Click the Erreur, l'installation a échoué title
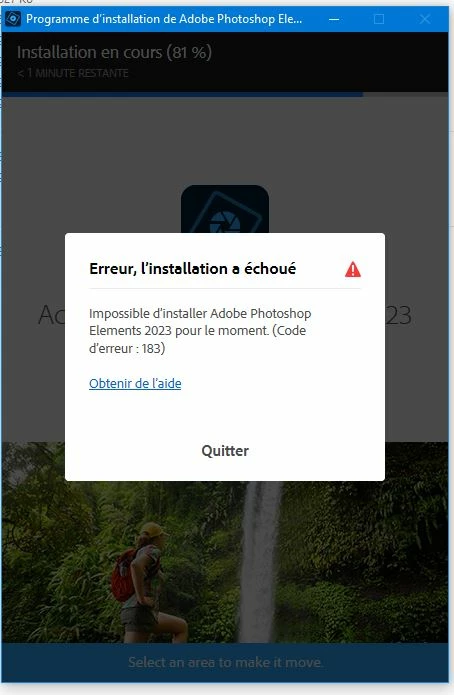 click(x=193, y=269)
